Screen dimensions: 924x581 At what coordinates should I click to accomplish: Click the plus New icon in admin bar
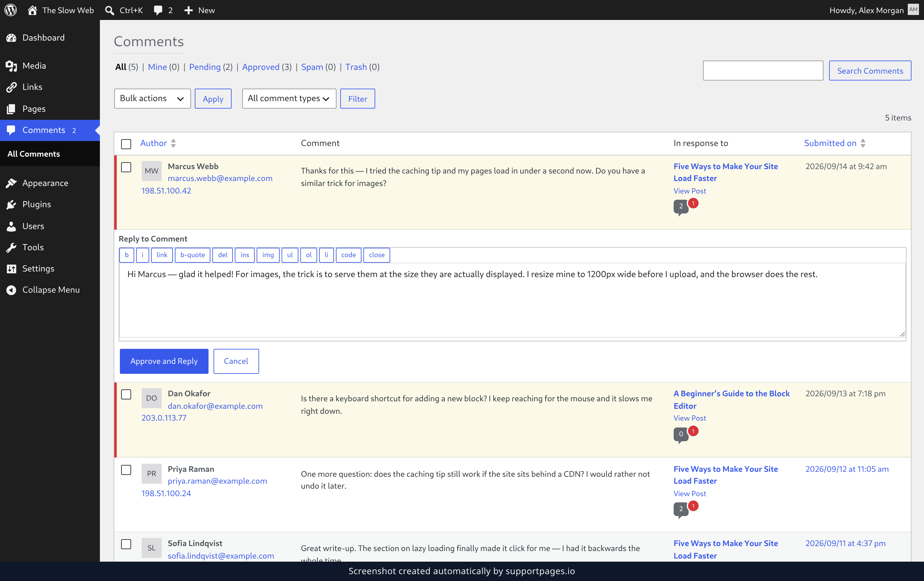point(189,10)
